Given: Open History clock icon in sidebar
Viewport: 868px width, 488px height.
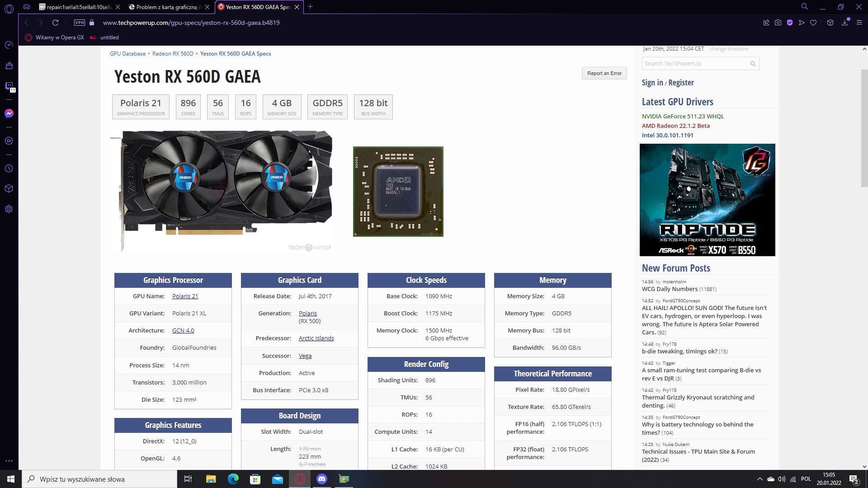Looking at the screenshot, I should 9,168.
